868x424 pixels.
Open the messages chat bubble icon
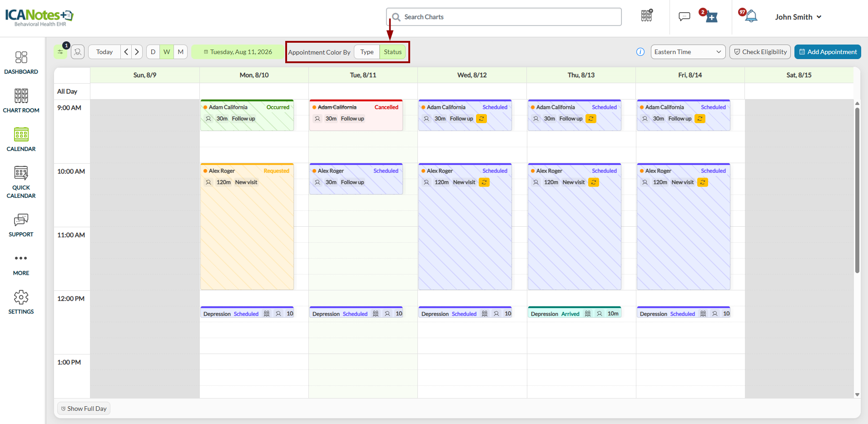[x=684, y=17]
